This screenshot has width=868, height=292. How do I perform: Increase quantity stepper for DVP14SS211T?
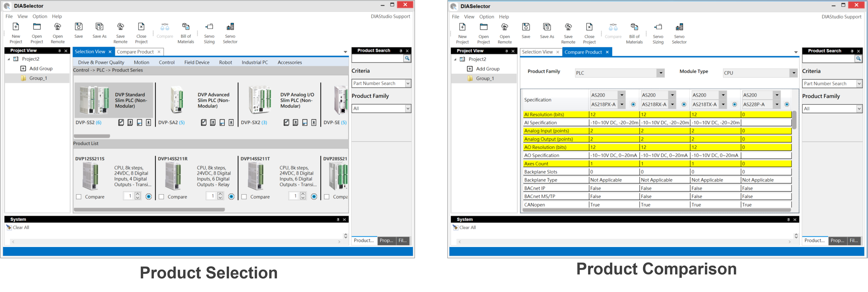[x=303, y=194]
